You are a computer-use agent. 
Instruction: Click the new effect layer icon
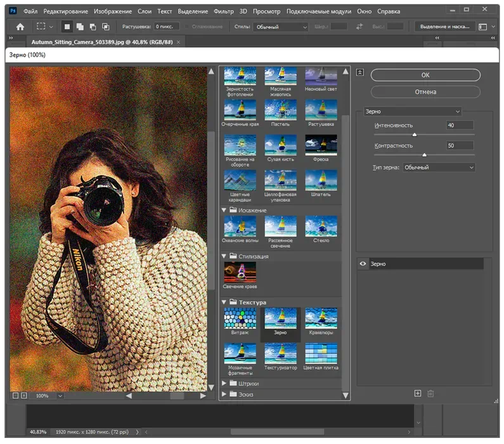pos(418,394)
